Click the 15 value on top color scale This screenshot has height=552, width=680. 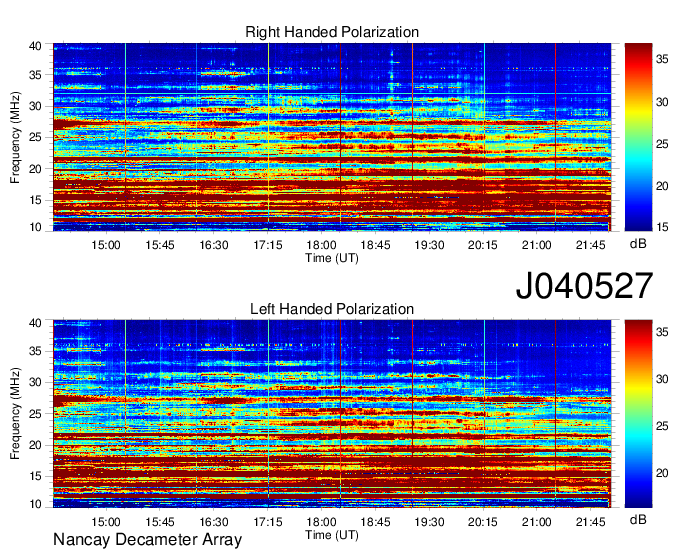point(662,227)
